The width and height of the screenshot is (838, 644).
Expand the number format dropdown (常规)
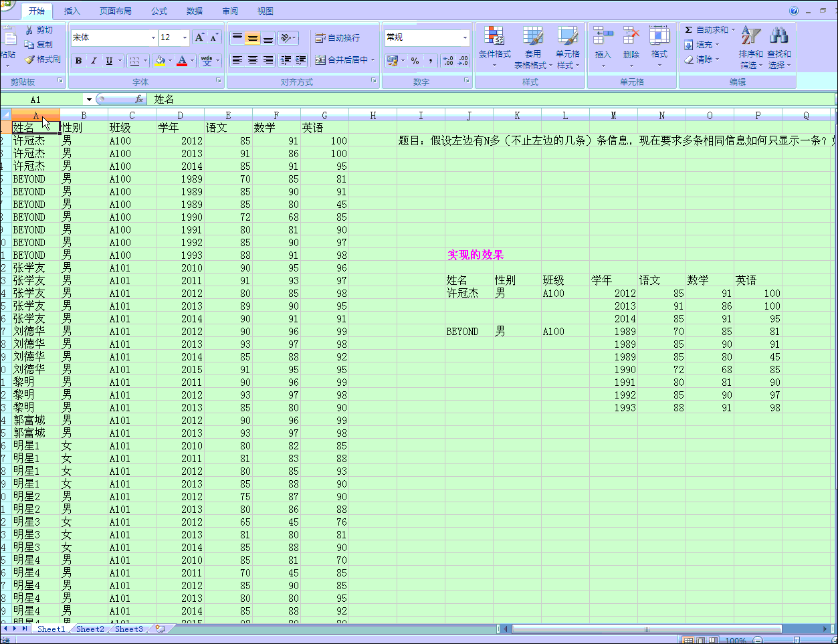click(x=465, y=38)
